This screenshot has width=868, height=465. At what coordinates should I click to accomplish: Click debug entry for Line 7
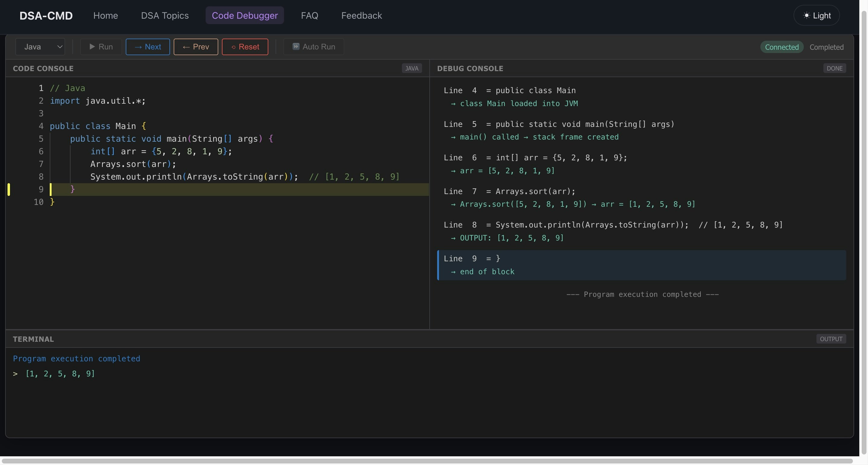pos(510,191)
